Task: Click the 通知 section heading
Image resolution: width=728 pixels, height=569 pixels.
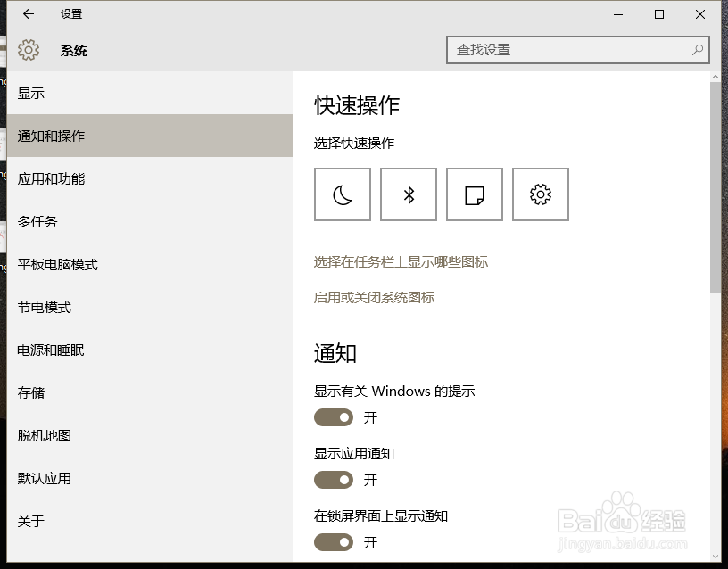Action: (x=335, y=353)
